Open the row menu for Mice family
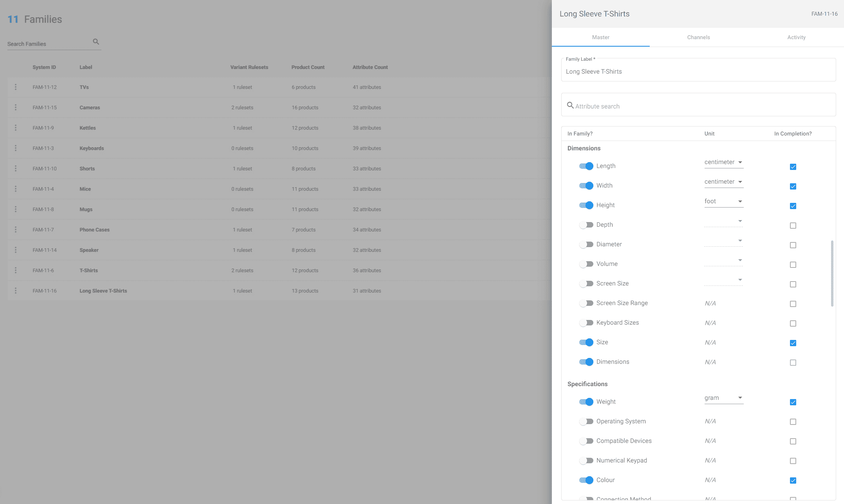The height and width of the screenshot is (504, 844). tap(16, 189)
